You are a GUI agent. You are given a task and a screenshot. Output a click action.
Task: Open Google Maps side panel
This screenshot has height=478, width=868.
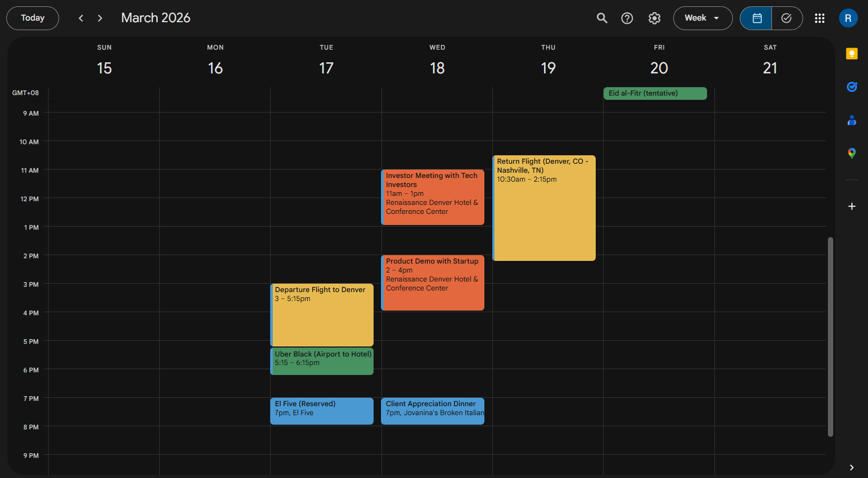pyautogui.click(x=852, y=153)
